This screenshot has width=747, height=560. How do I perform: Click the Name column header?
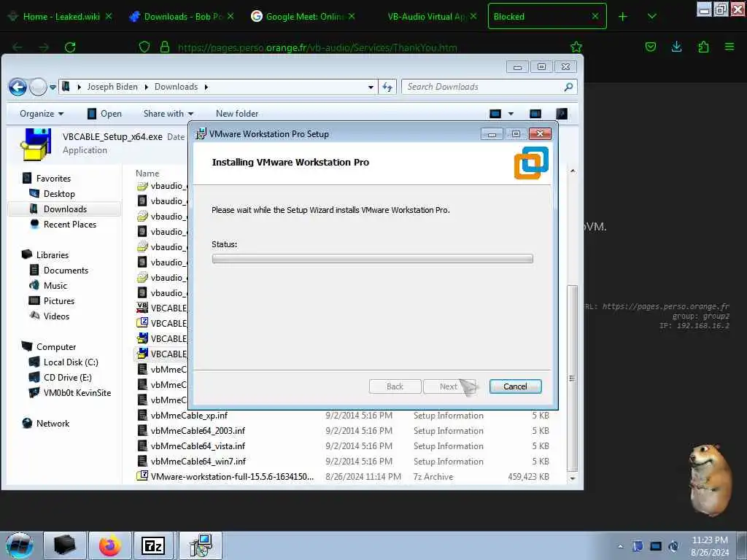tap(147, 174)
